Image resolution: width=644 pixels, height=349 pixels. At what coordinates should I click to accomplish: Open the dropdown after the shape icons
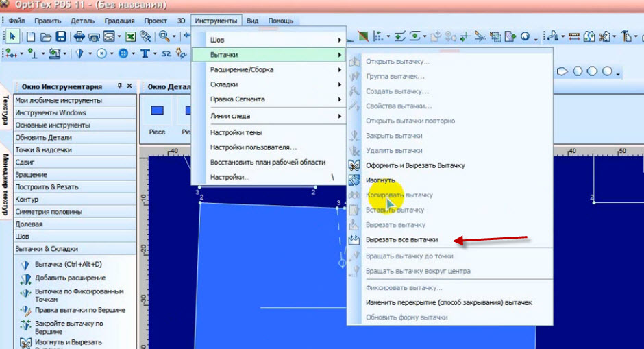click(x=617, y=73)
